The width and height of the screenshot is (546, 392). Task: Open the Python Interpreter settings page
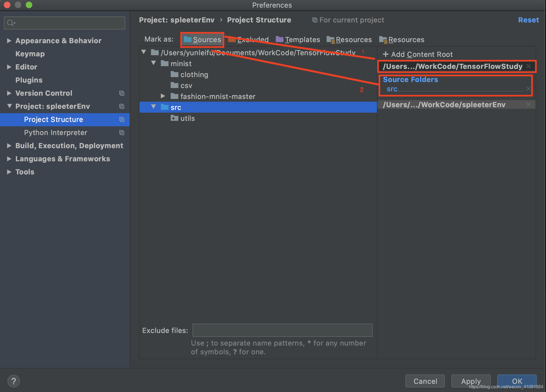tap(56, 133)
